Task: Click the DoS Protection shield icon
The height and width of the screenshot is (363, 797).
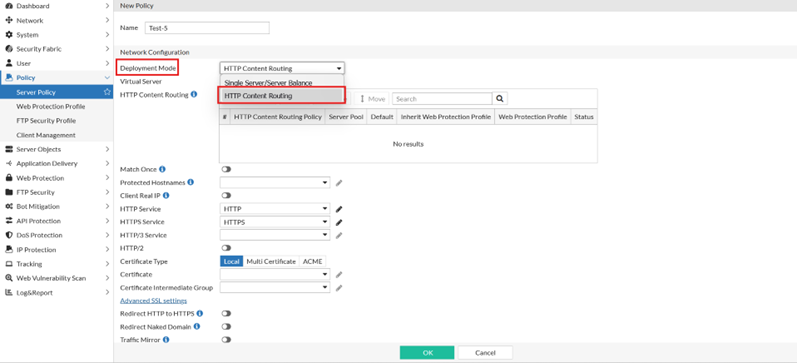Action: point(8,235)
